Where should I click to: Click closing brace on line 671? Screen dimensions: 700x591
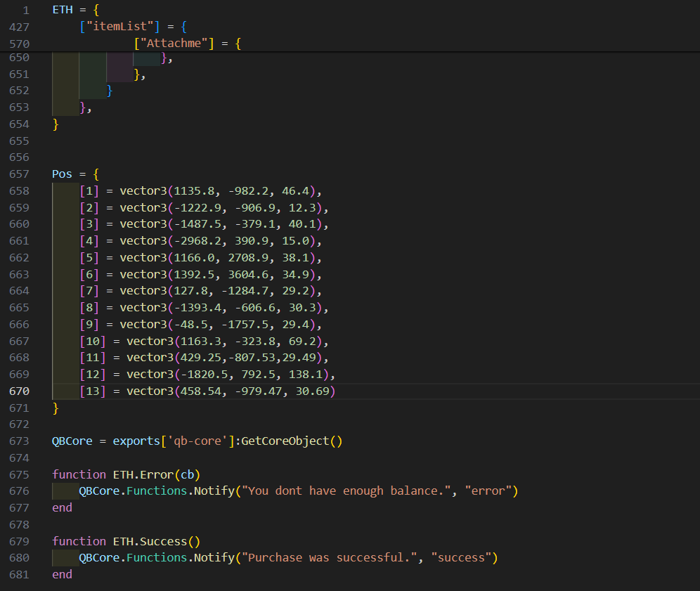[56, 408]
